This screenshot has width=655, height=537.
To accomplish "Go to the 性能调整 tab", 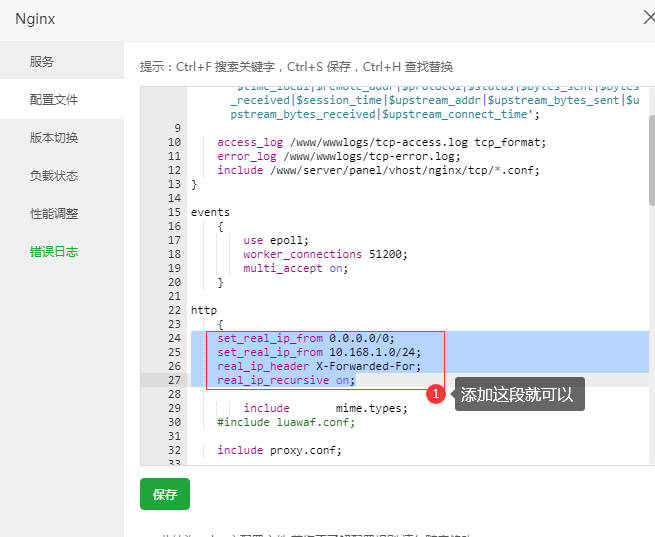I will coord(54,213).
